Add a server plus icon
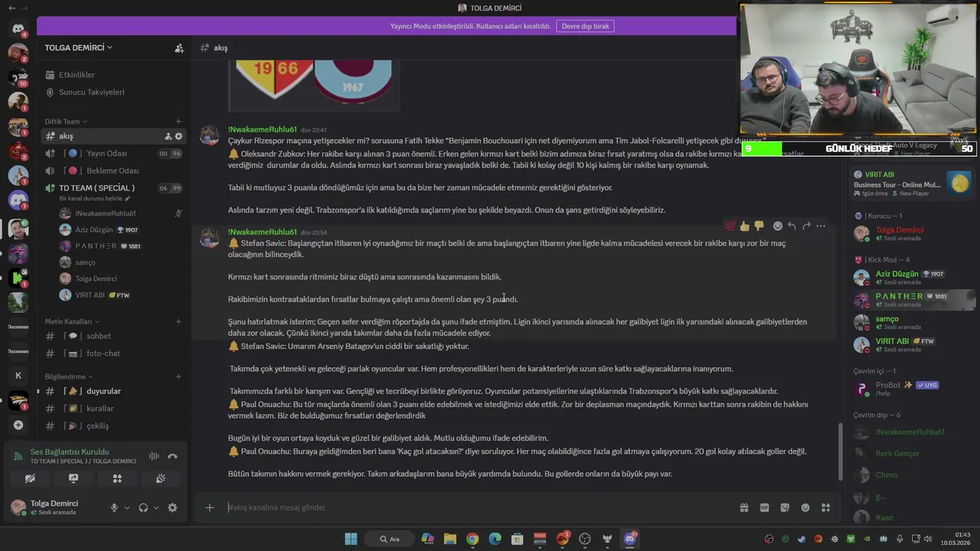The width and height of the screenshot is (980, 551). [x=18, y=425]
